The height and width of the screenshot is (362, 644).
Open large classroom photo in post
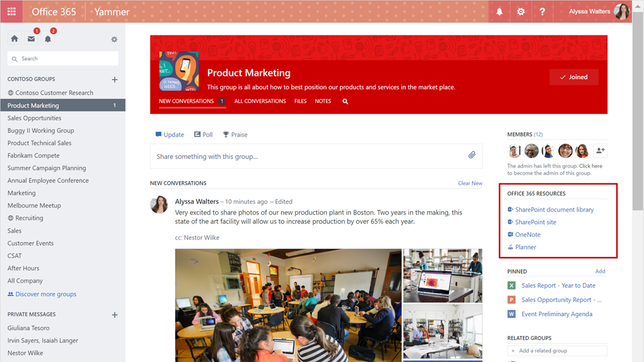click(289, 305)
